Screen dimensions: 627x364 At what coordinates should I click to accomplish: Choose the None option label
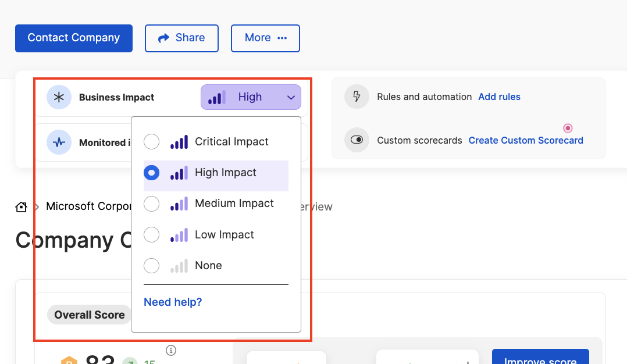click(x=208, y=265)
